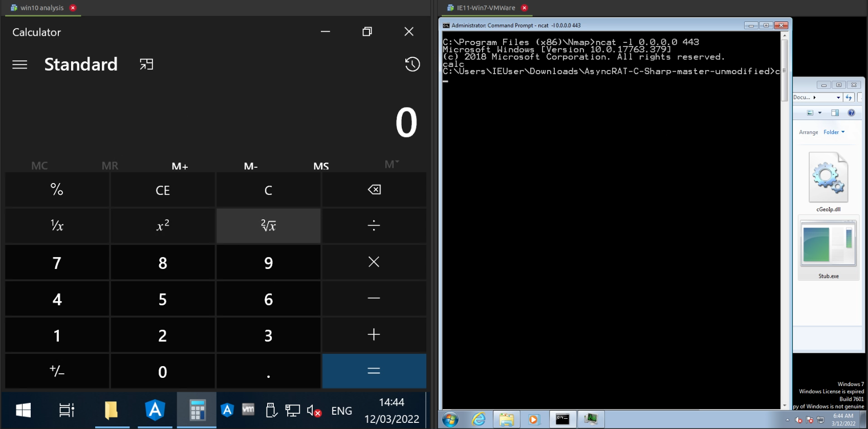Click the divide operator key
Viewport: 868px width, 429px height.
click(x=374, y=225)
